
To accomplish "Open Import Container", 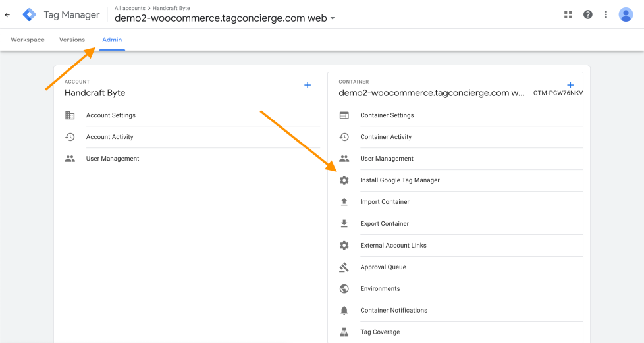I will pyautogui.click(x=385, y=202).
